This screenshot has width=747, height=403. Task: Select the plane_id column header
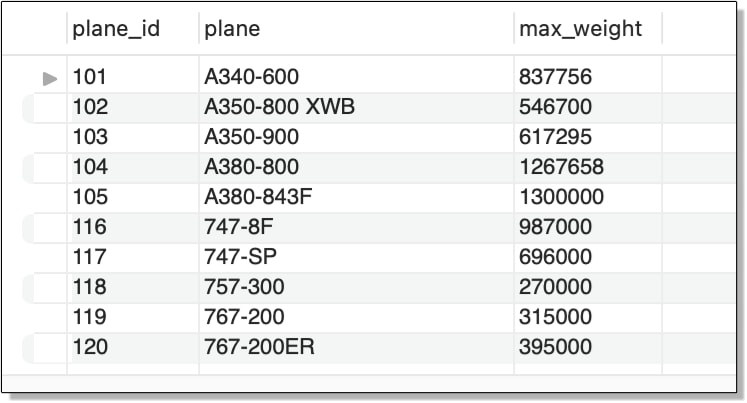tap(133, 29)
